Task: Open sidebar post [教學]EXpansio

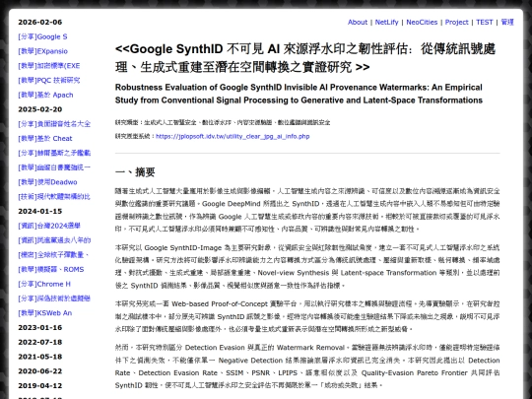Action: (x=43, y=51)
